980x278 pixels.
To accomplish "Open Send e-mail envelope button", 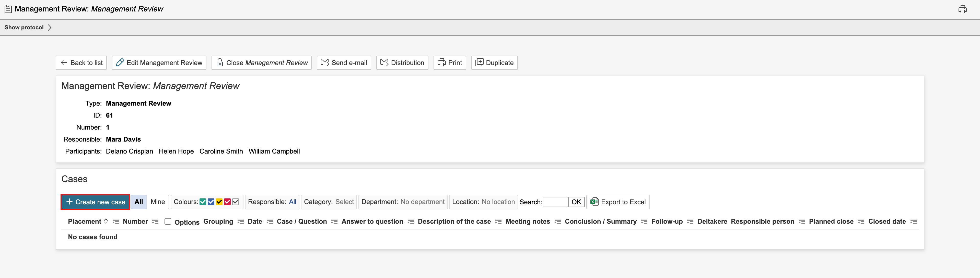I will coord(344,63).
